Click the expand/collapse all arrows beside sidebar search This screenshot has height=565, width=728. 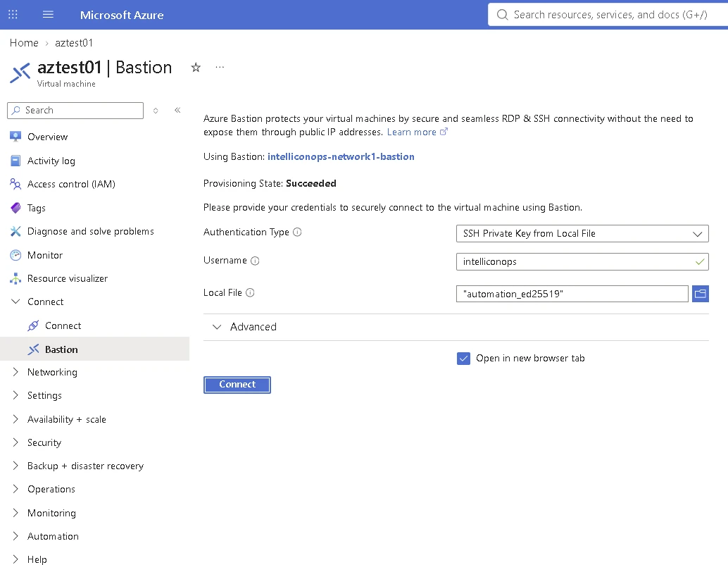click(x=156, y=111)
